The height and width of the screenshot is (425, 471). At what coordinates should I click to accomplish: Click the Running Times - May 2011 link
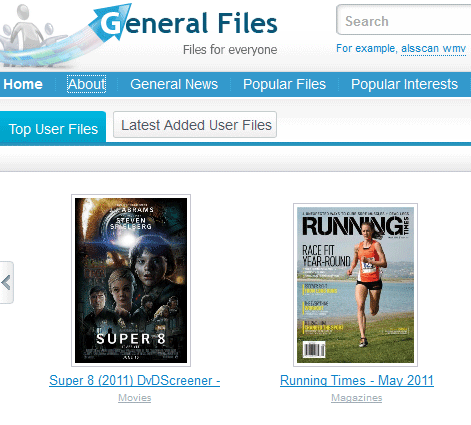[x=357, y=380]
